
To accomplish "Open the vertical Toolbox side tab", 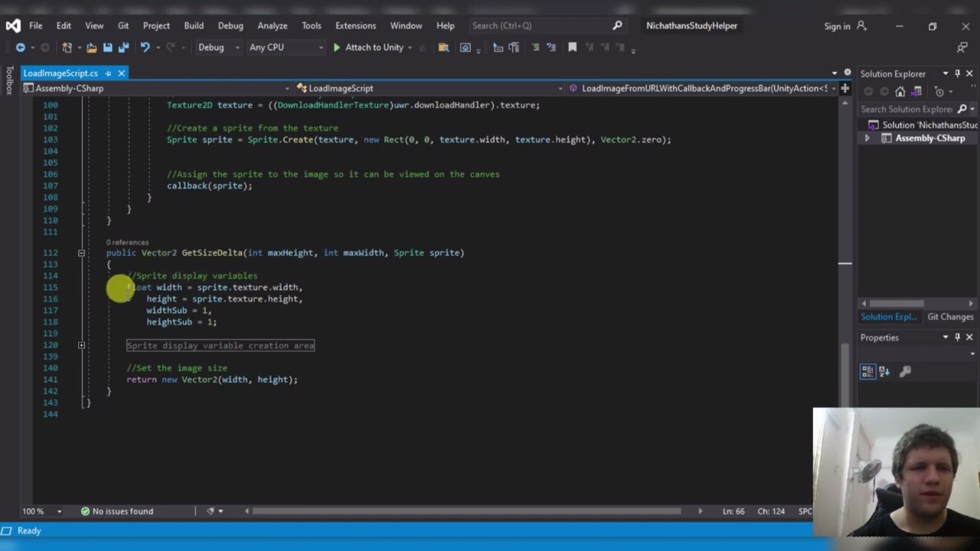I will [x=9, y=80].
